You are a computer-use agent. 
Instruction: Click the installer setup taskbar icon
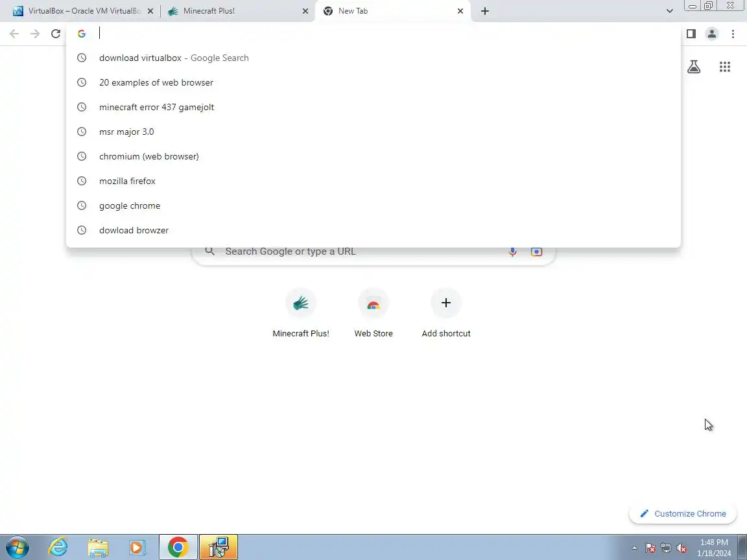point(218,547)
